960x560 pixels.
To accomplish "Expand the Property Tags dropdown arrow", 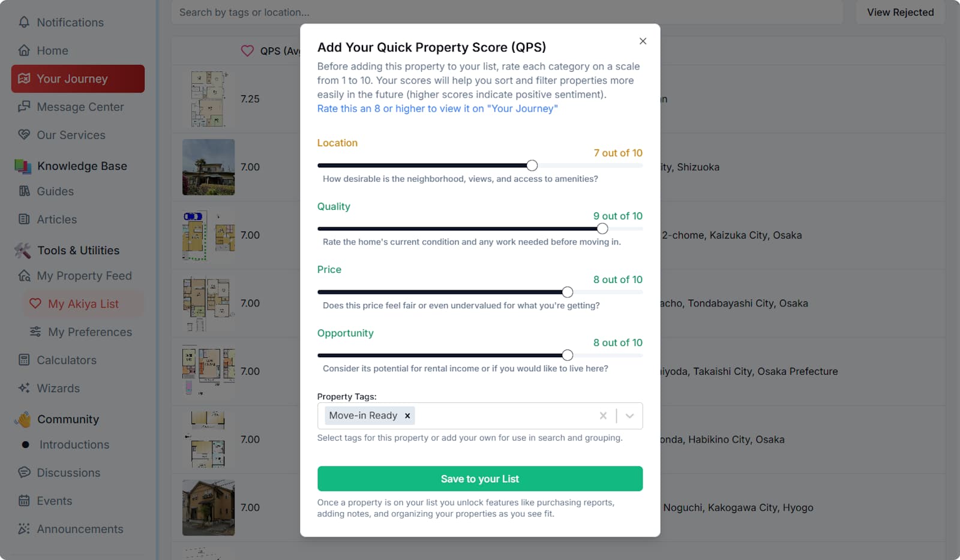I will click(x=629, y=416).
